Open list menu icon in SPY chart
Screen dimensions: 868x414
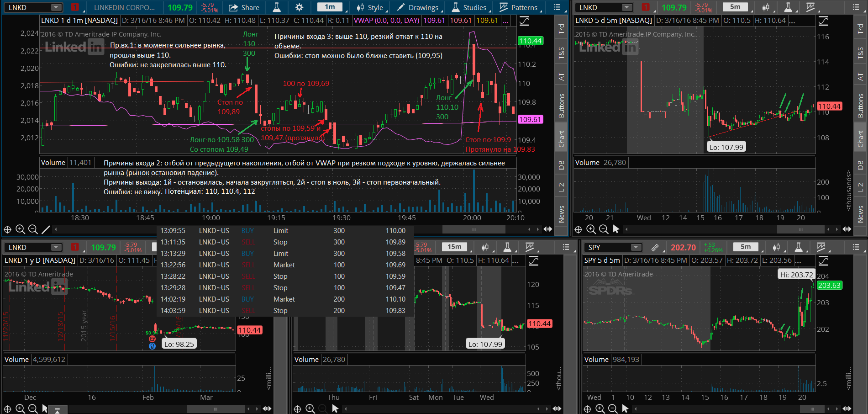click(x=856, y=247)
